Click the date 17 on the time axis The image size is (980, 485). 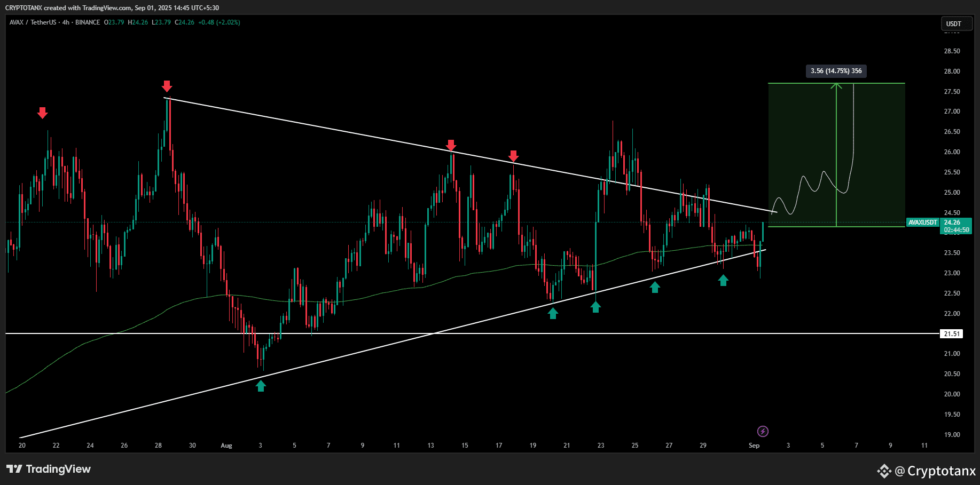[499, 446]
